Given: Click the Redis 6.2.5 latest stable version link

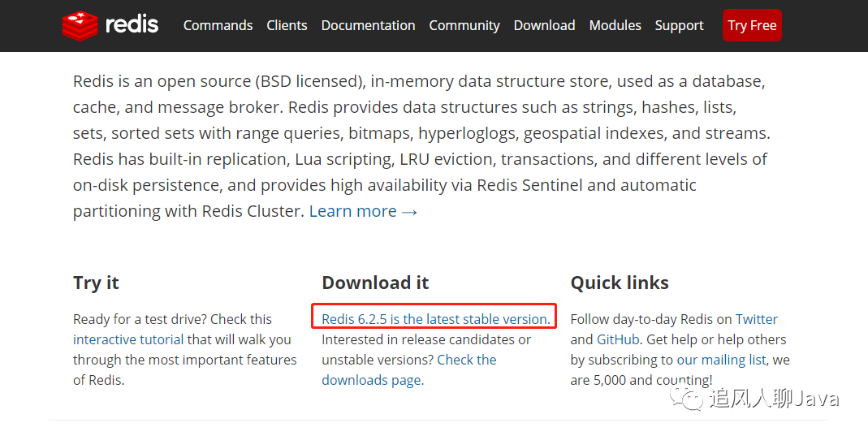Looking at the screenshot, I should pyautogui.click(x=436, y=319).
